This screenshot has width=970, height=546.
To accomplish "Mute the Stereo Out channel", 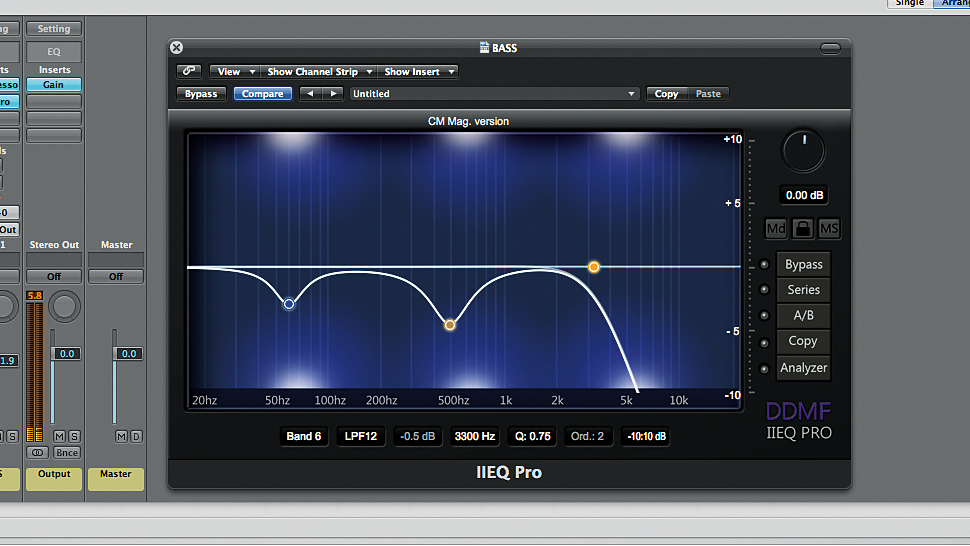I will [x=59, y=437].
